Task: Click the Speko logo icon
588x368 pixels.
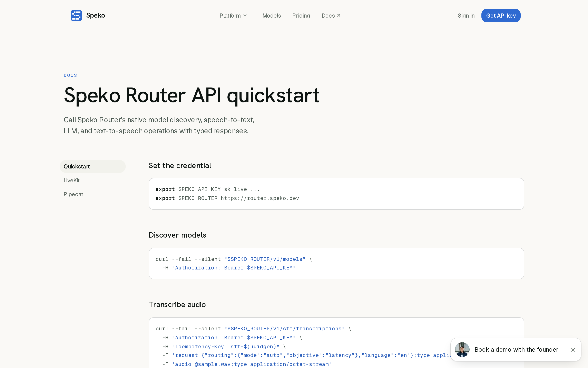Action: 76,16
